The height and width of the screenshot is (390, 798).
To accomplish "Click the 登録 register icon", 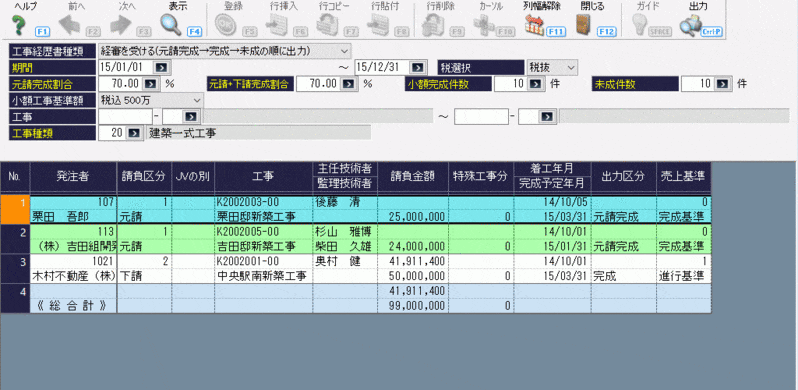I will coord(224,24).
